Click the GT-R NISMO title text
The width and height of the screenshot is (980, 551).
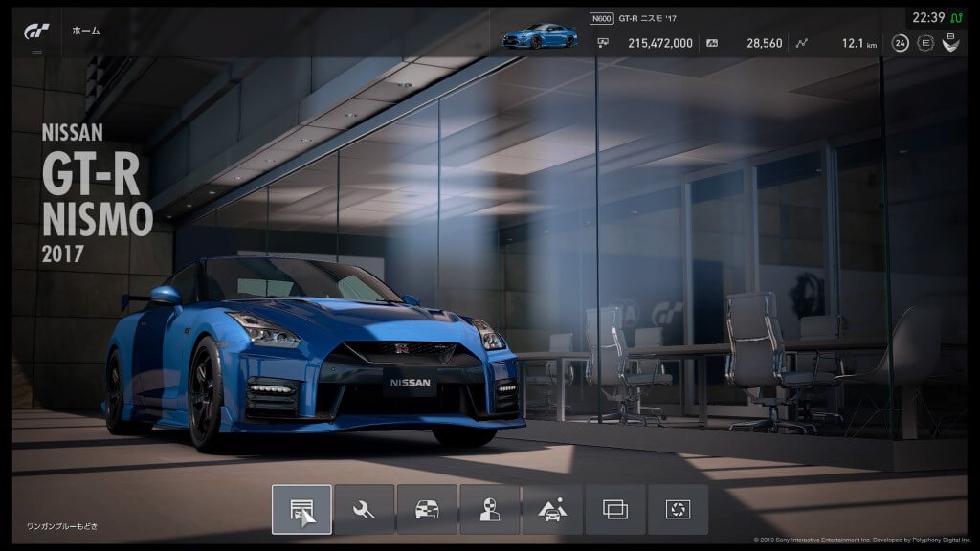pyautogui.click(x=97, y=194)
